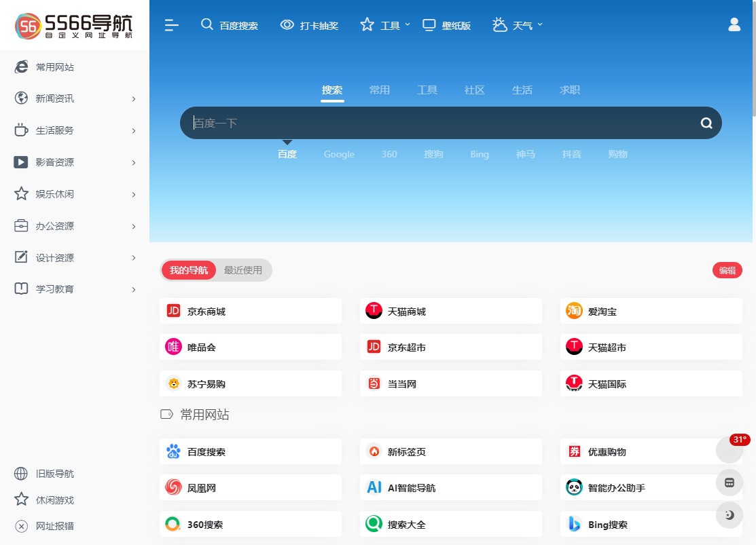Click the search button in the search bar
This screenshot has height=545, width=756.
706,123
